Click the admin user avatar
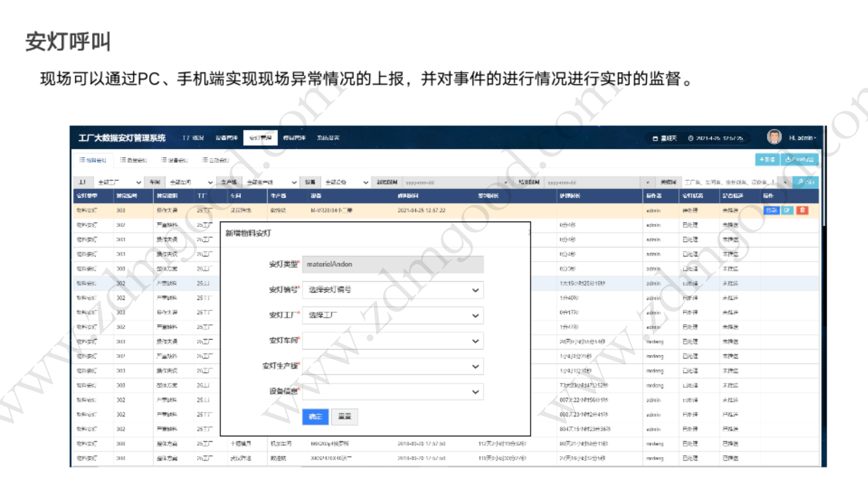The image size is (868, 488). 774,137
